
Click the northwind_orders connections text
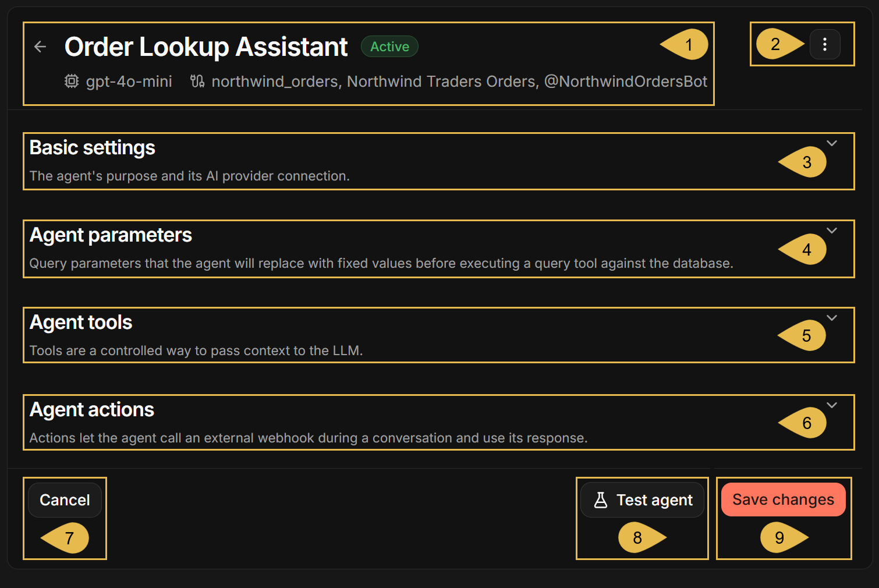[459, 82]
